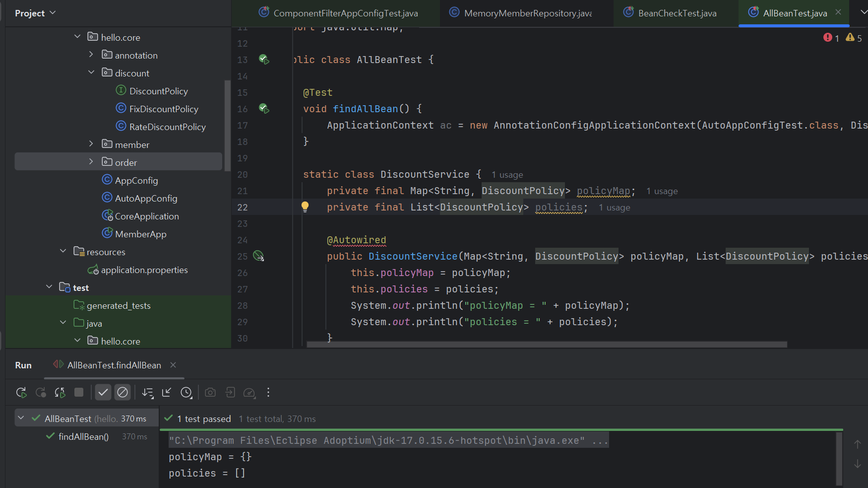
Task: Expand the member package
Action: (x=91, y=143)
